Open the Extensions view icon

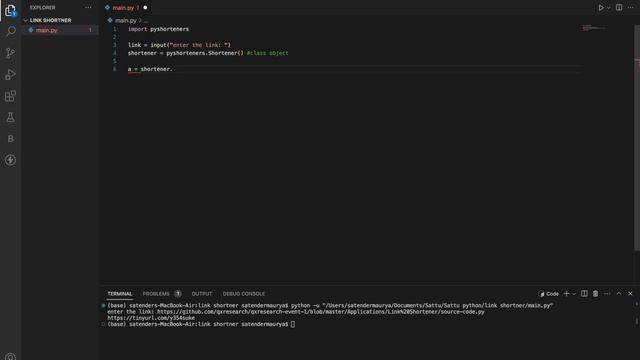pyautogui.click(x=10, y=96)
